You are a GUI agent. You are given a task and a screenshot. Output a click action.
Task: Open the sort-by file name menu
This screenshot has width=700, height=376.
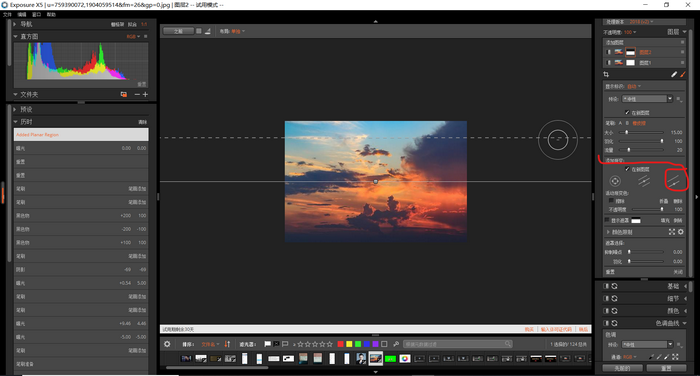point(210,344)
